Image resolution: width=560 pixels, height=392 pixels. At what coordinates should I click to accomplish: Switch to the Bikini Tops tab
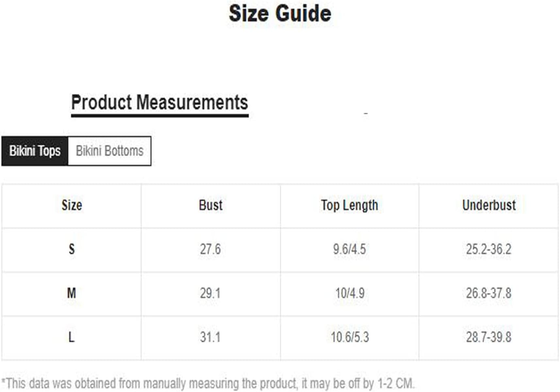(x=35, y=151)
